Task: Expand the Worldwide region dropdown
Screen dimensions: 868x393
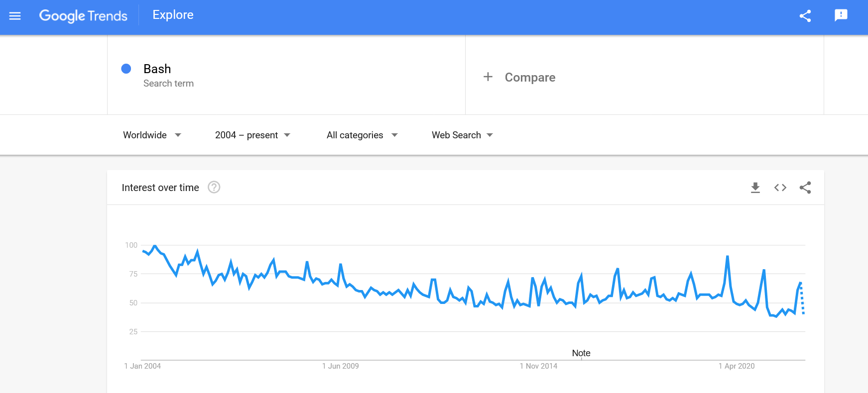Action: click(152, 135)
